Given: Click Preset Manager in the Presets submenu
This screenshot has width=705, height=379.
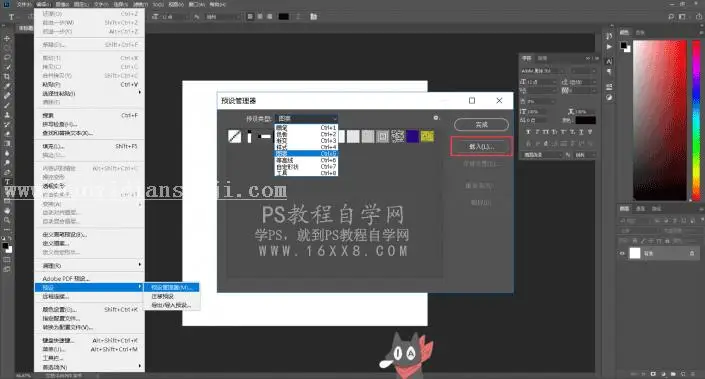Looking at the screenshot, I should click(171, 287).
